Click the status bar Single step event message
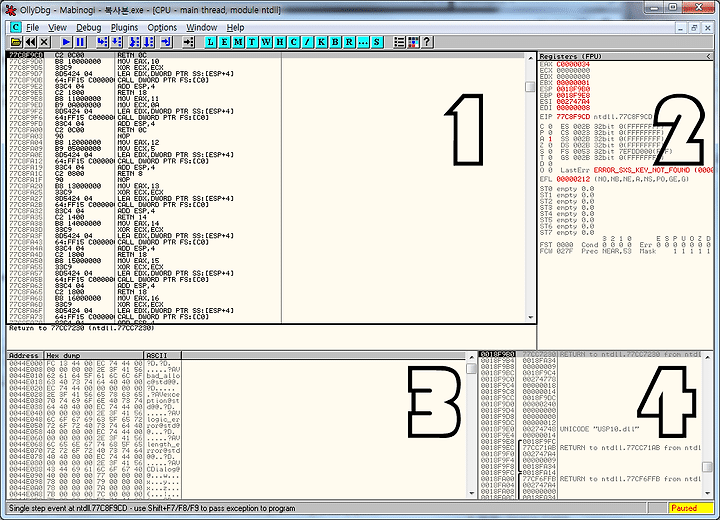The image size is (720, 520). (152, 509)
